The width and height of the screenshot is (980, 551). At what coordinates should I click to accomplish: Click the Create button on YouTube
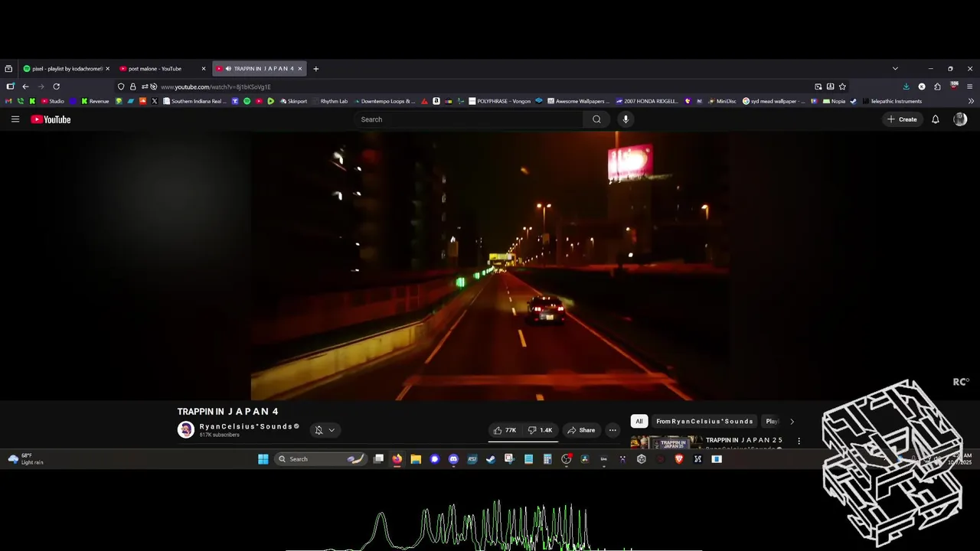(902, 119)
